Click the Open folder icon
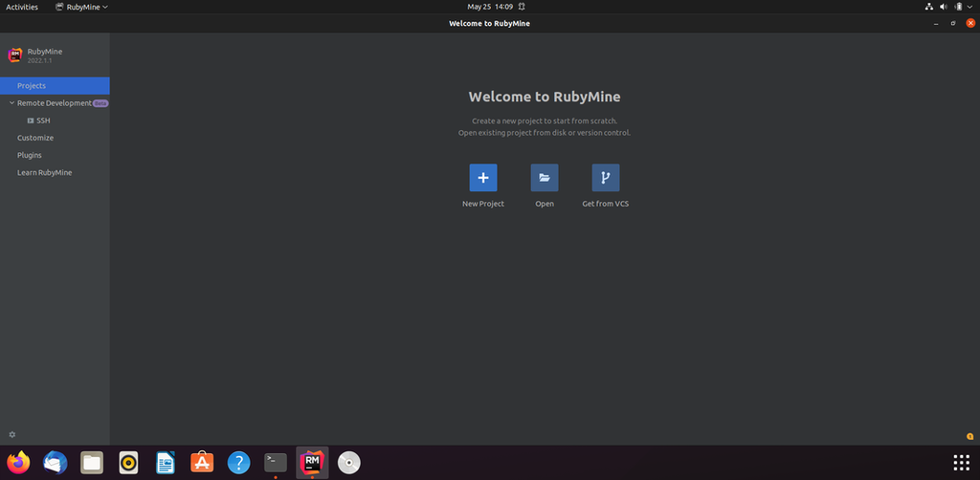Screen dimensions: 980x480 [x=545, y=177]
